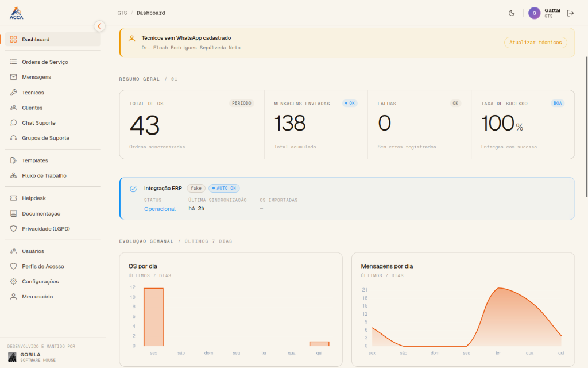Click the Perfis de Acesso shield icon

(14, 266)
